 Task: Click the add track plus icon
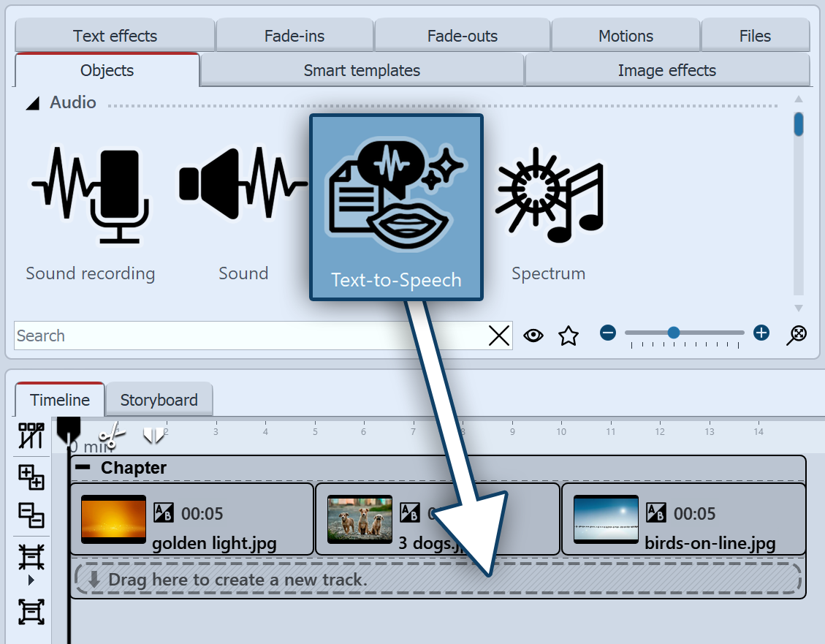(x=31, y=477)
